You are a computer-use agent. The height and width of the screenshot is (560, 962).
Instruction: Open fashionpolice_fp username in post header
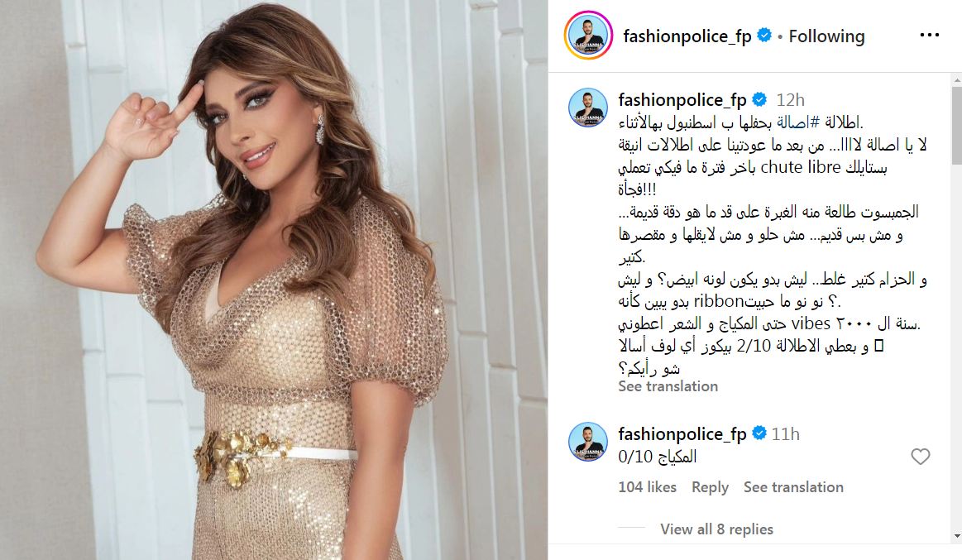(687, 36)
